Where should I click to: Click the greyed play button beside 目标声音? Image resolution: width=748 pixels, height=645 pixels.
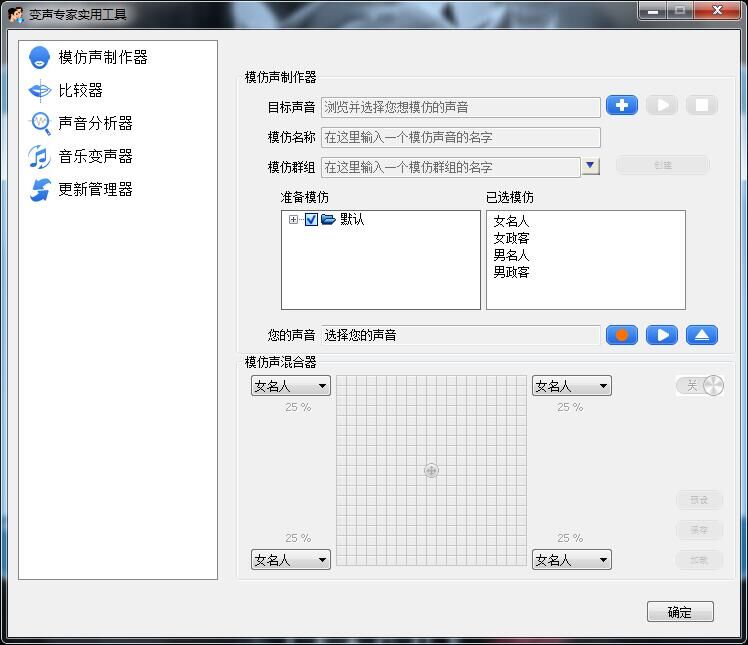click(x=662, y=105)
